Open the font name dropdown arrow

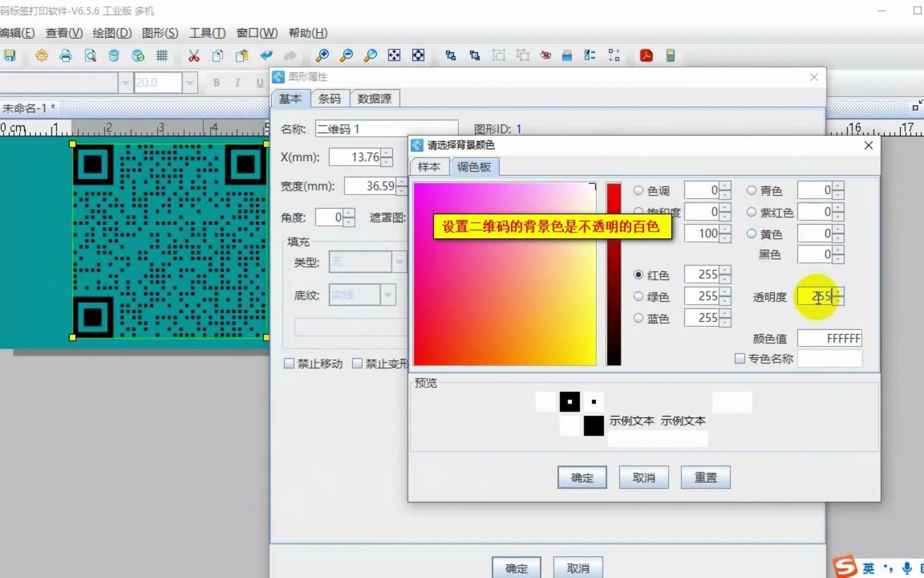(125, 83)
